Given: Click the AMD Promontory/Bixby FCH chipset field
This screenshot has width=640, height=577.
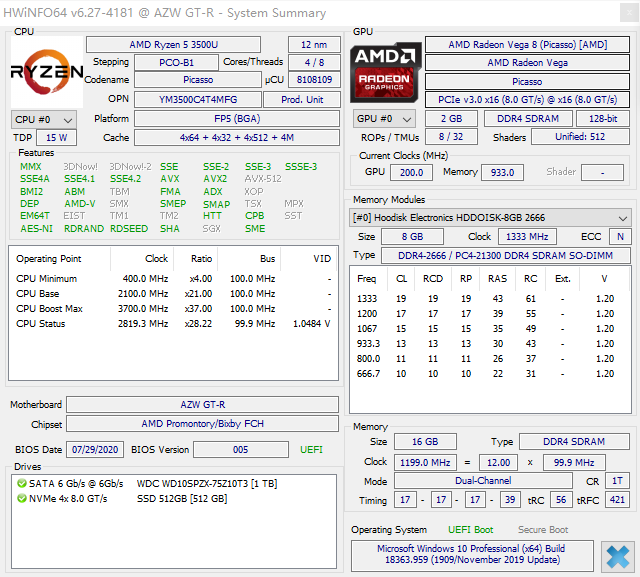Looking at the screenshot, I should coord(202,424).
